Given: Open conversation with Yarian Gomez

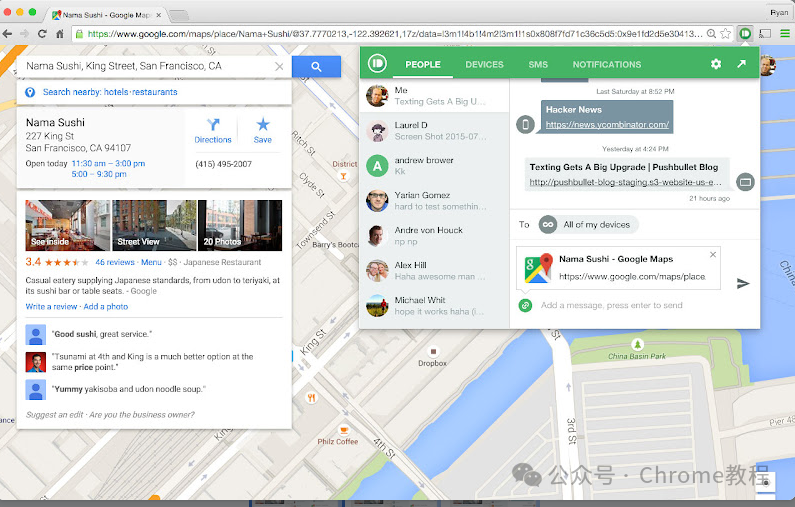Looking at the screenshot, I should point(435,201).
